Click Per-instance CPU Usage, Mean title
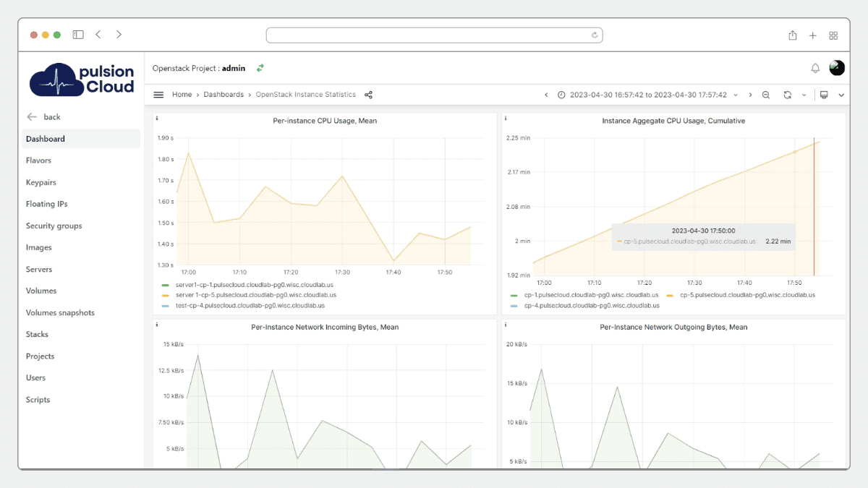Screen dimensions: 868x488 325,121
